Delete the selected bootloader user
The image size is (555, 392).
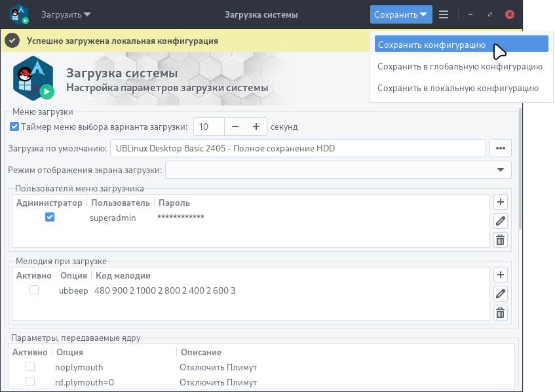pos(500,241)
